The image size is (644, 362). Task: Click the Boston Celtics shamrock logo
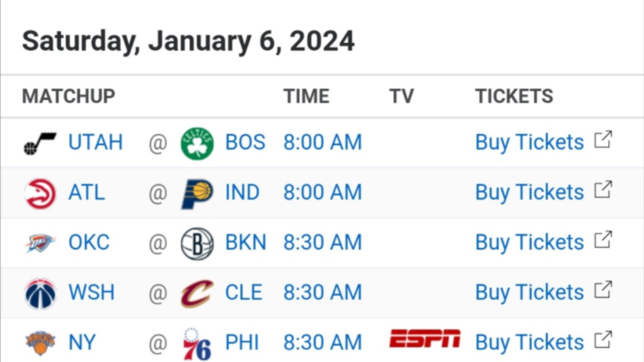click(197, 143)
